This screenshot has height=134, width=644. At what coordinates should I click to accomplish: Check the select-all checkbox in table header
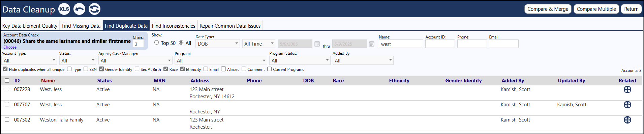[x=7, y=80]
